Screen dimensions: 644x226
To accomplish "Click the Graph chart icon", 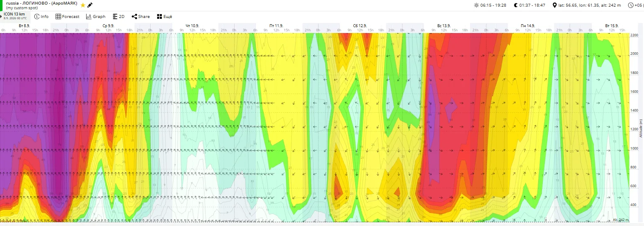I will pos(88,17).
